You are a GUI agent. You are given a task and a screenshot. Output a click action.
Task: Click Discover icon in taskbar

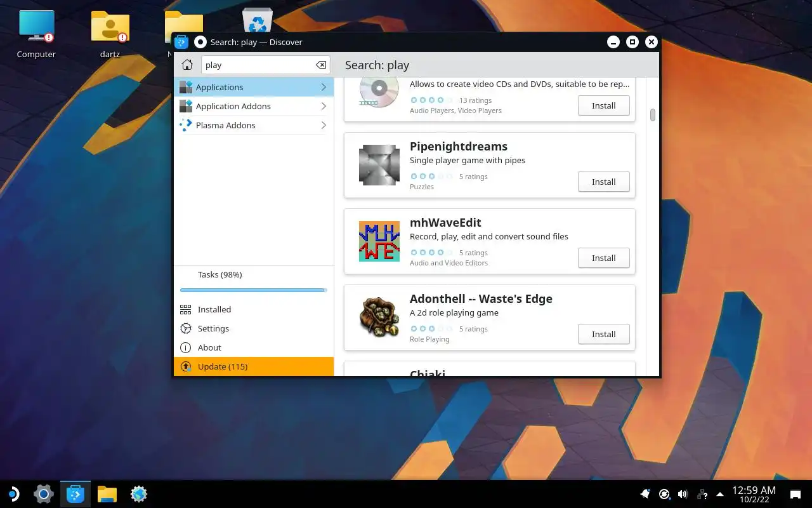click(x=75, y=493)
